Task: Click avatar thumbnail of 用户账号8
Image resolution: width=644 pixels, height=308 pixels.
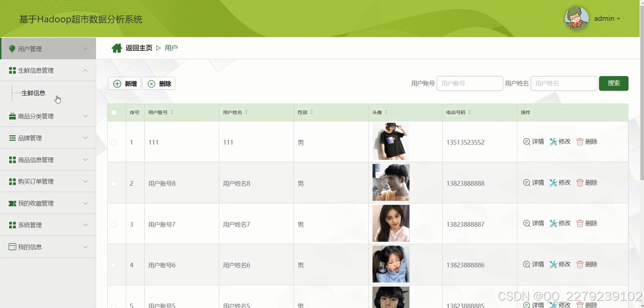Action: (391, 182)
